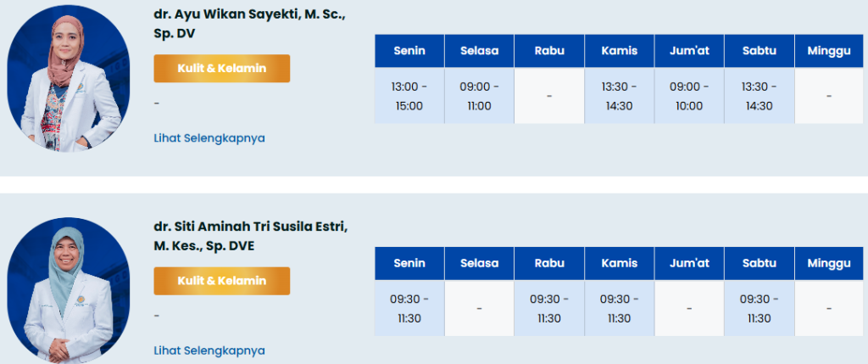Click dr. Ayu's Senin 13:00 - 15:00 slot
The image size is (868, 364).
(x=409, y=96)
